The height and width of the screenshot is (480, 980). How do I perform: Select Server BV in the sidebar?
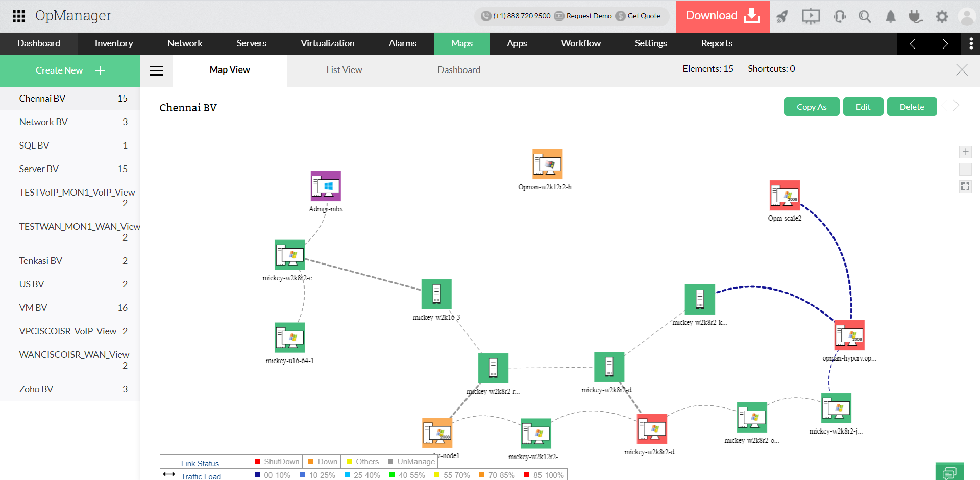click(x=70, y=169)
